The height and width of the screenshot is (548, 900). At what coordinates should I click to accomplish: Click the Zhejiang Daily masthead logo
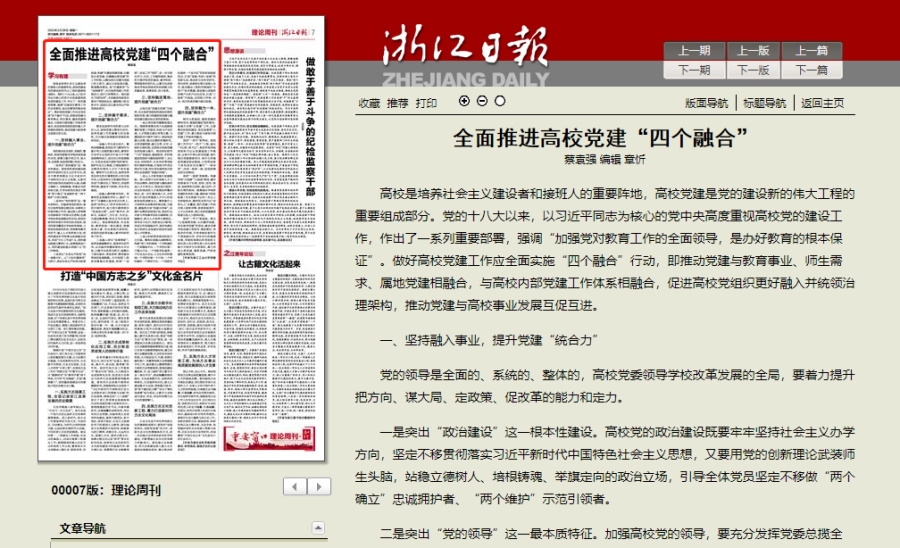click(x=465, y=55)
